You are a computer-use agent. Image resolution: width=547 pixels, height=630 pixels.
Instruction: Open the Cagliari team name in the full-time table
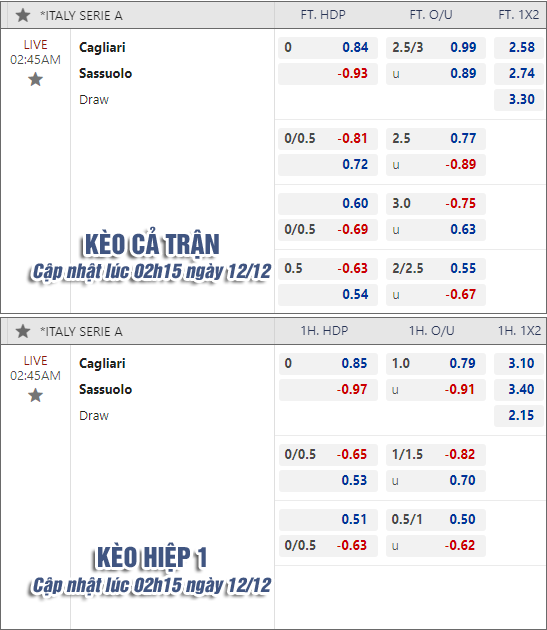click(x=102, y=47)
